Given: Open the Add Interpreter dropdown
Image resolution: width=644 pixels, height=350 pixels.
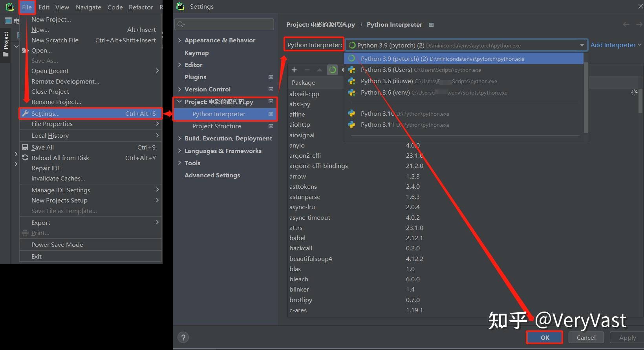Looking at the screenshot, I should [616, 45].
